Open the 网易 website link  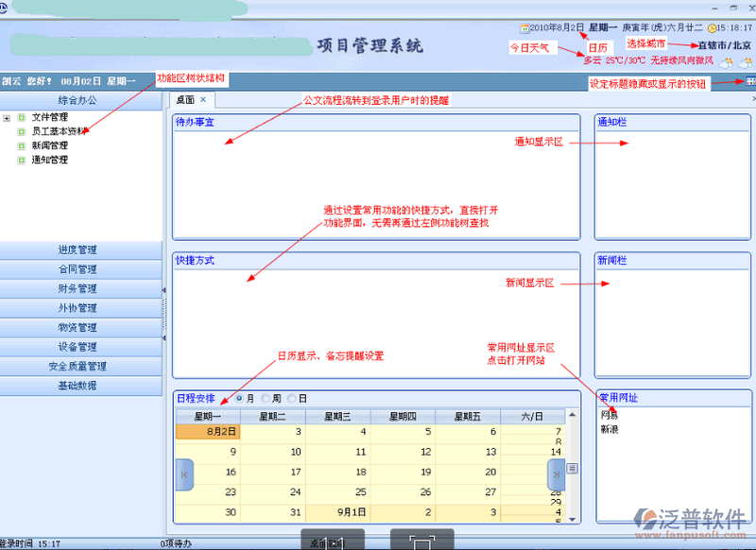point(610,416)
